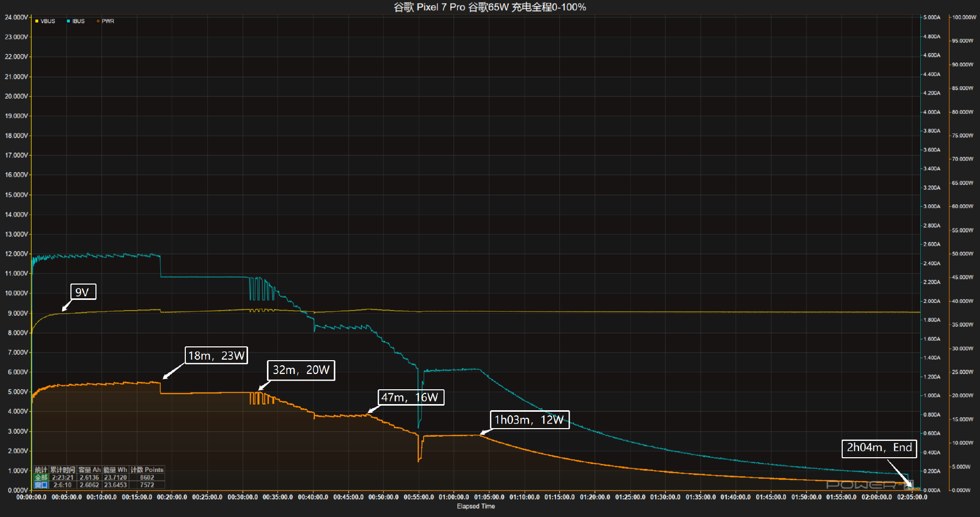Click the 2.000A current axis label
This screenshot has height=517, width=980.
pyautogui.click(x=932, y=301)
